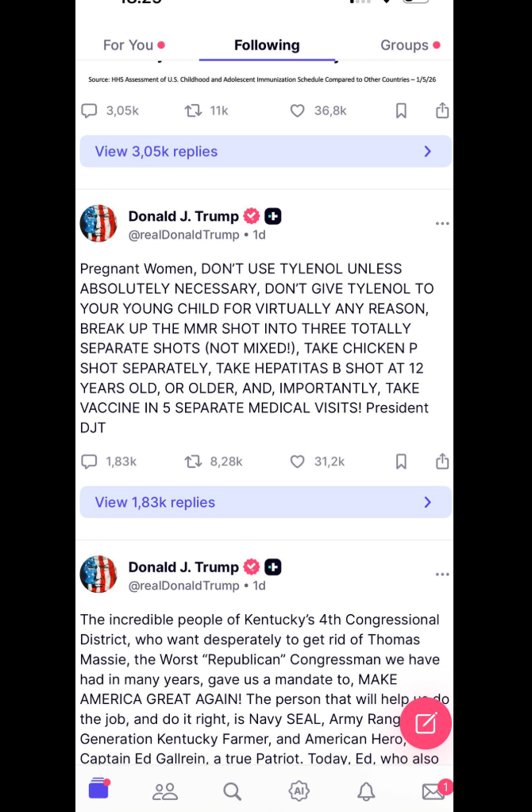Screen dimensions: 532x812
Task: Open the search magnifier icon
Action: click(233, 791)
